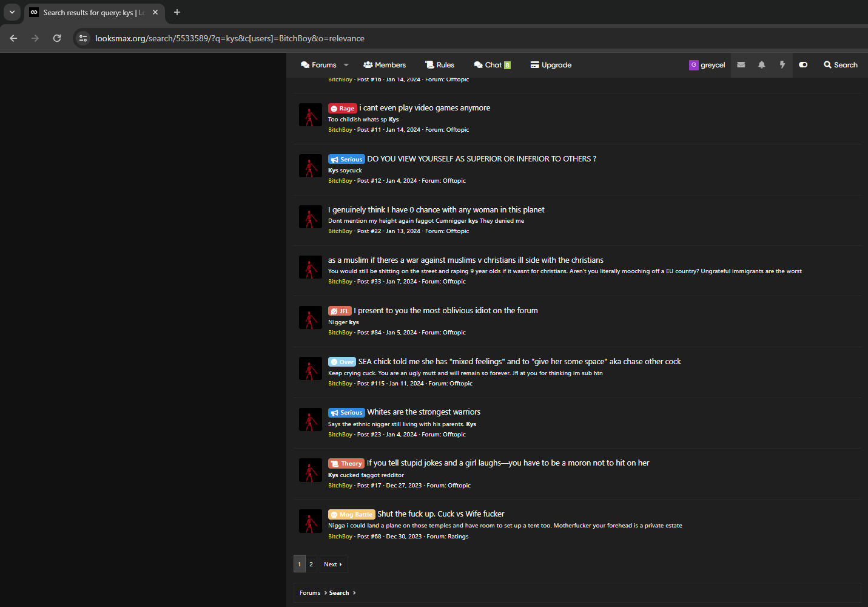The image size is (868, 607).
Task: Open Search in the navigation bar
Action: pos(841,65)
